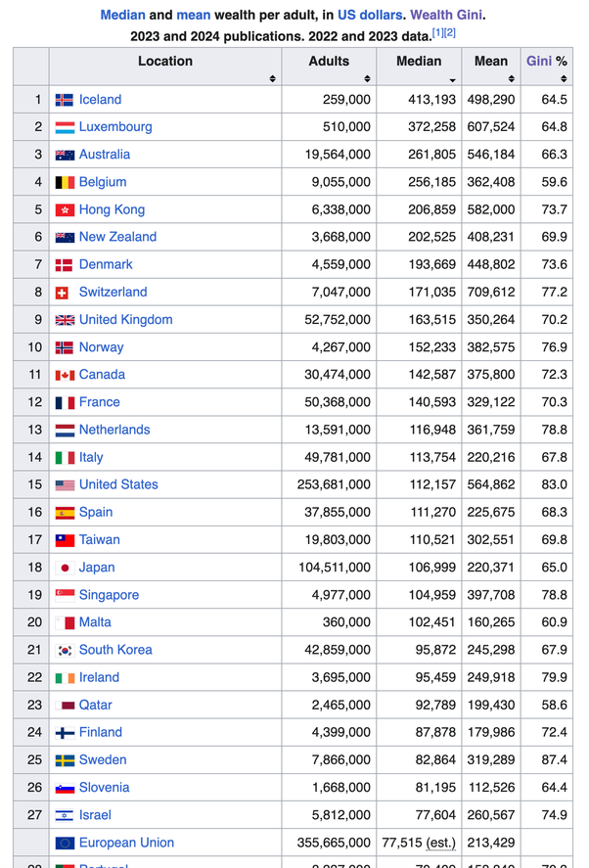Follow the Luxembourg country link

pos(115,127)
